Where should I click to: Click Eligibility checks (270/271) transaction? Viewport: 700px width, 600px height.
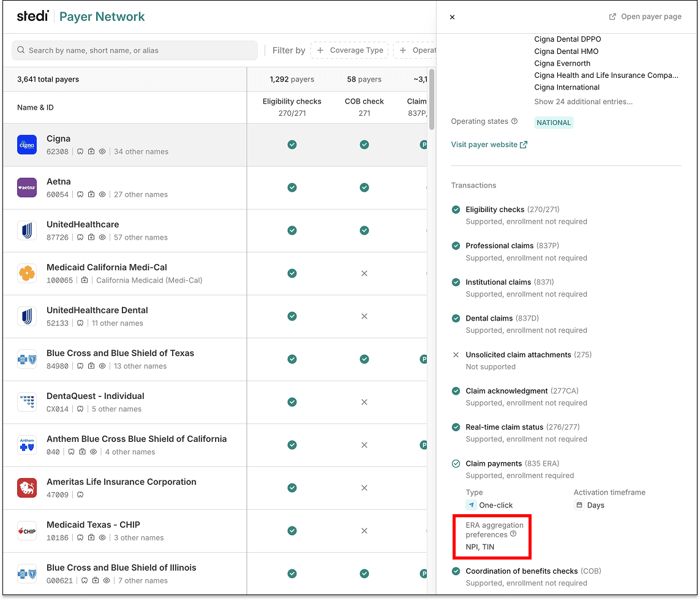click(512, 210)
